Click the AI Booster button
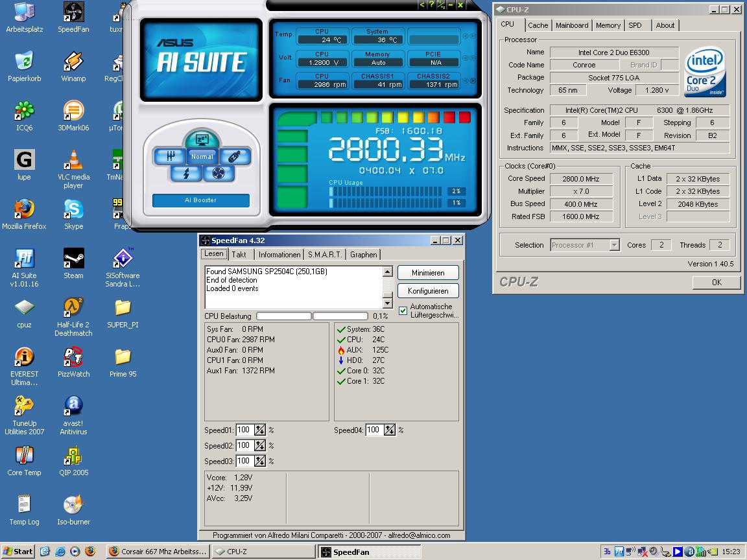The width and height of the screenshot is (747, 560). coord(200,200)
